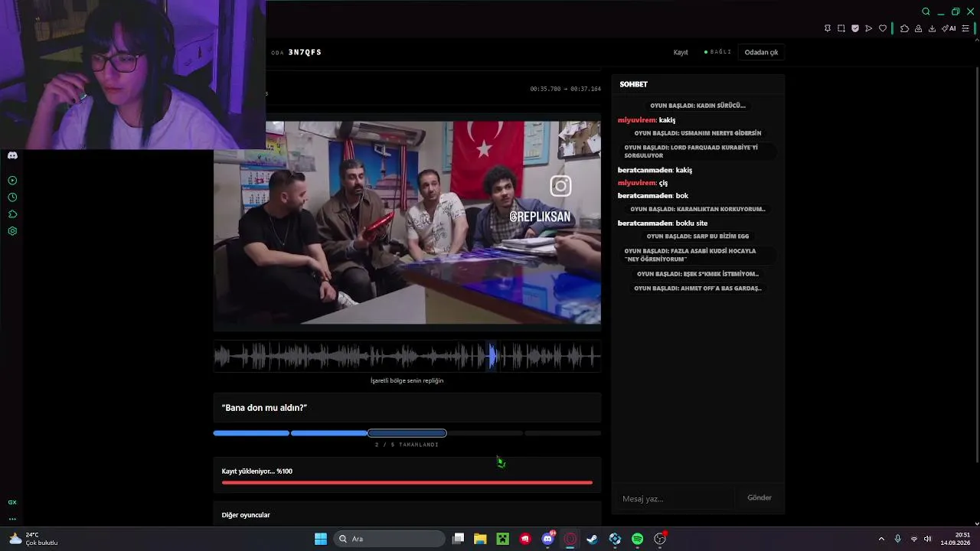Open the sidebar history clock icon
Viewport: 980px width, 551px height.
(x=12, y=197)
